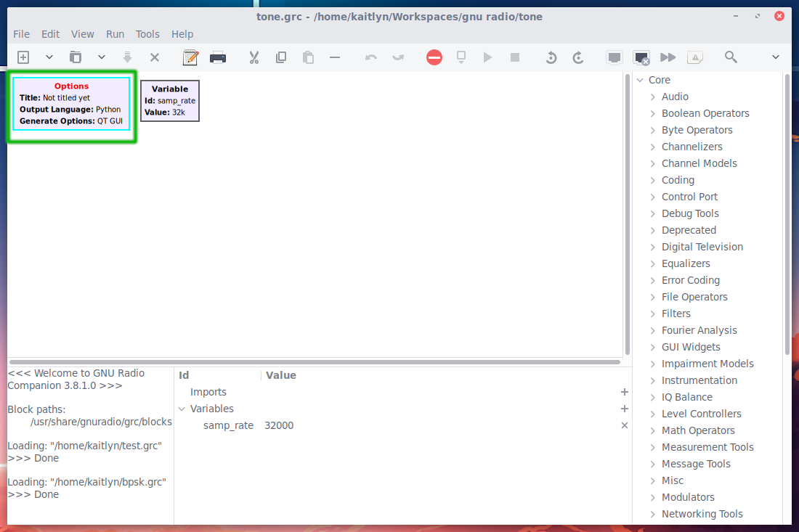Bypass the selected block
799x532 pixels.
[x=667, y=57]
